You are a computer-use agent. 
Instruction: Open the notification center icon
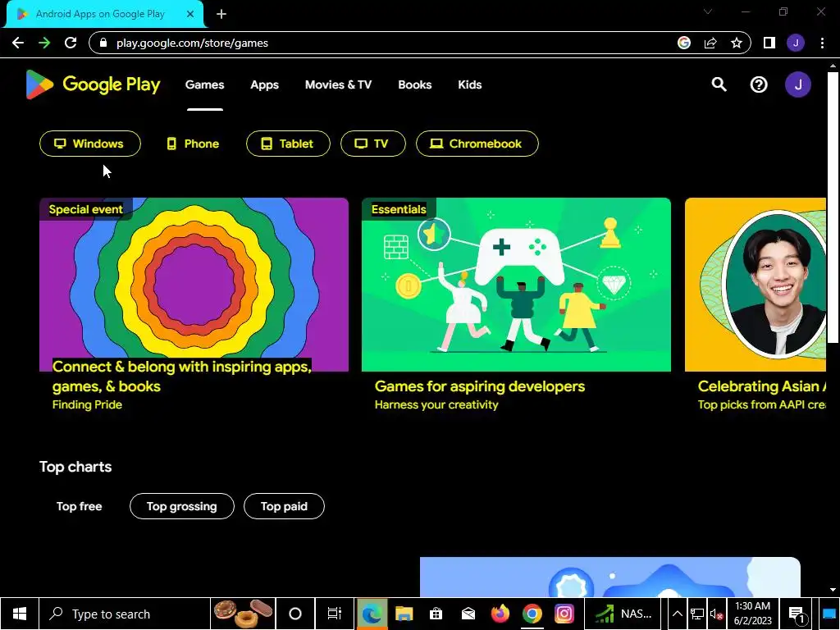coord(797,614)
